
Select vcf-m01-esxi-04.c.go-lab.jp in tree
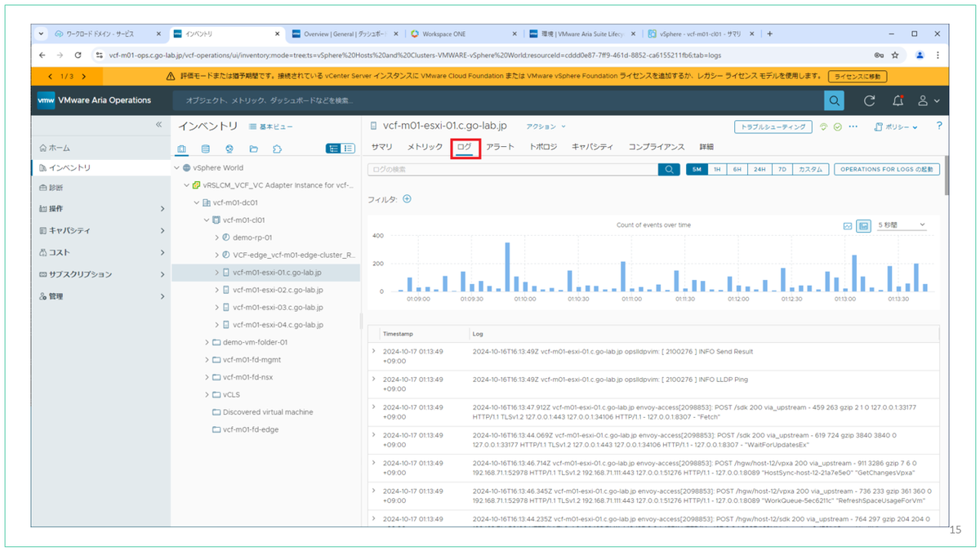pos(278,325)
